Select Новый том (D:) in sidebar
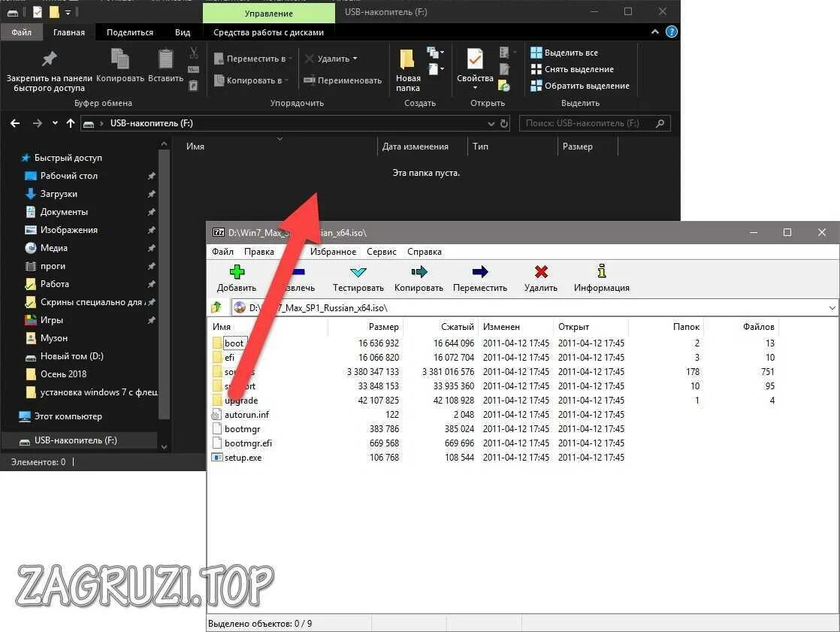The image size is (840, 632). 72,356
